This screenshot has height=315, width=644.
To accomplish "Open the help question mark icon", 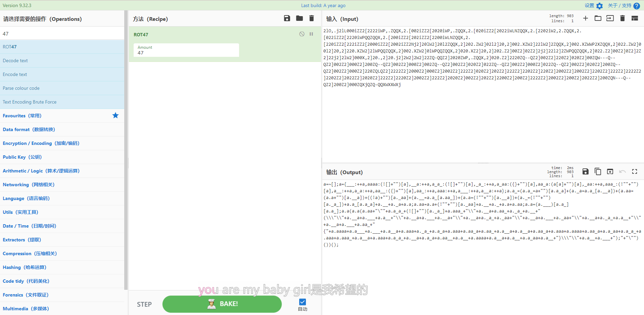I will click(637, 6).
